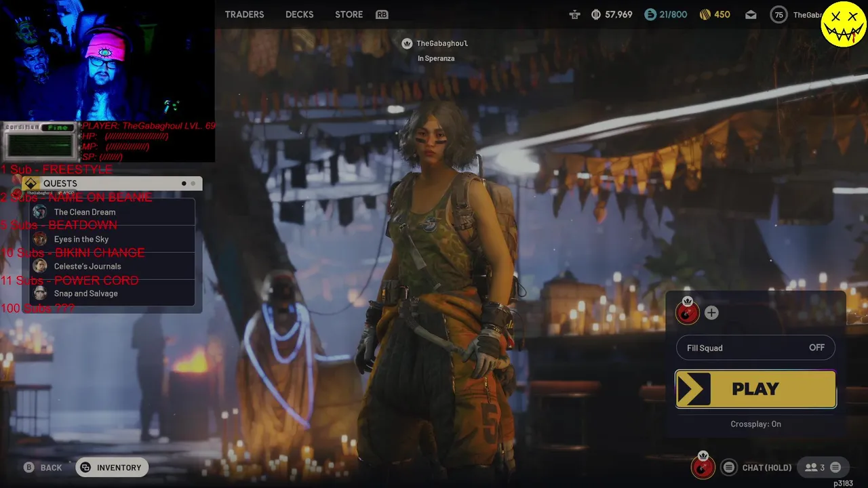Click the bottom bar player avatar icon
The width and height of the screenshot is (868, 488).
(x=703, y=467)
